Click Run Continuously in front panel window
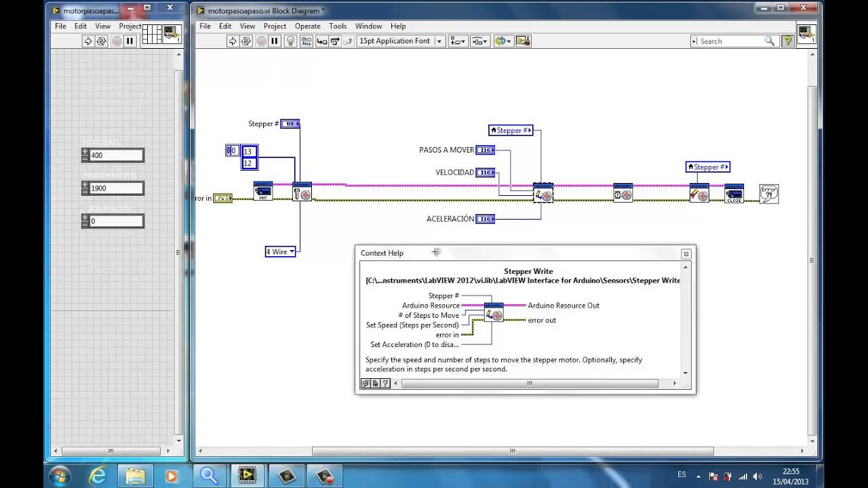This screenshot has width=868, height=488. [x=102, y=41]
